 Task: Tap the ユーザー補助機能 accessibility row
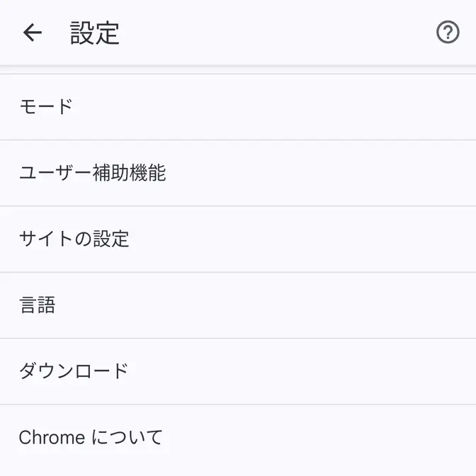point(92,173)
